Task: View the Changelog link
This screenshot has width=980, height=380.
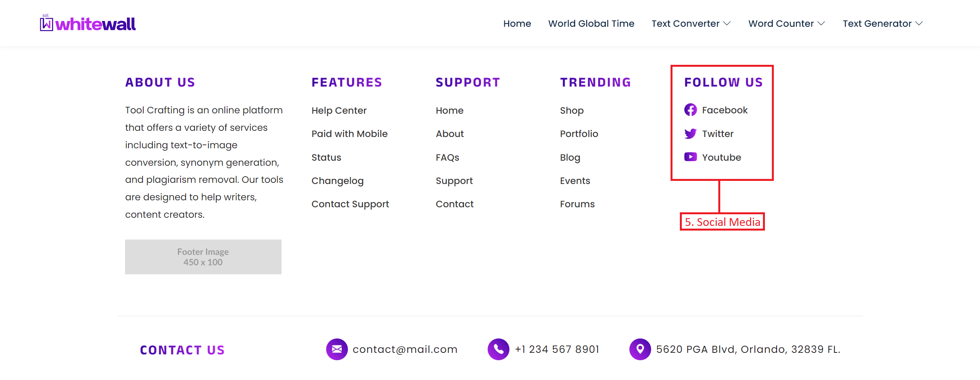Action: point(337,181)
